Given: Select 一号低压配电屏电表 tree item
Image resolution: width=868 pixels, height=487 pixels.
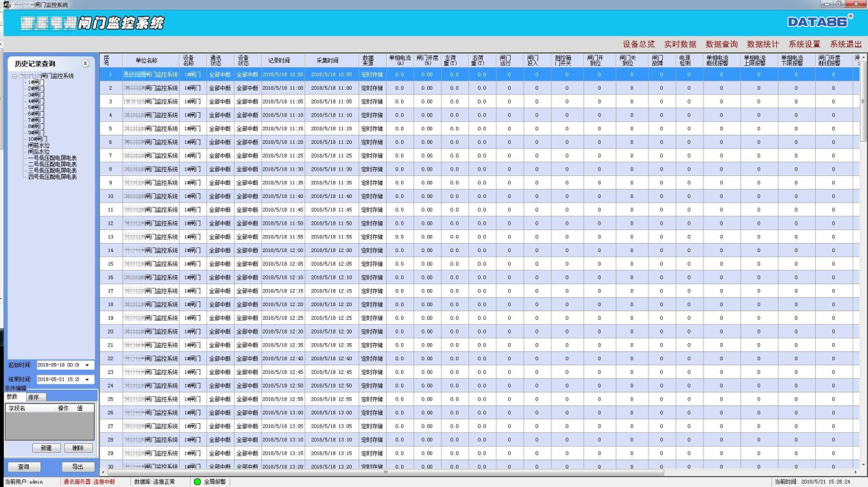Looking at the screenshot, I should pos(52,158).
